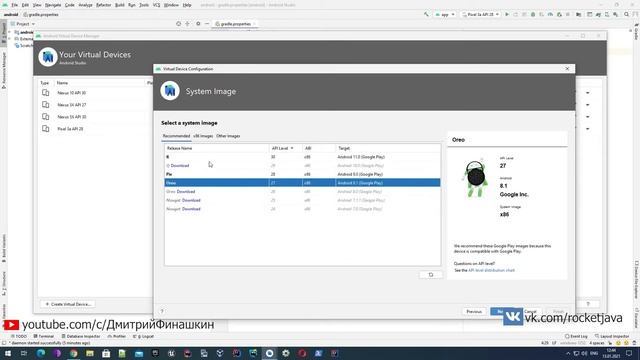Viewport: 640px width, 360px height.
Task: Download the Nougat API 25 system image
Action: tap(191, 200)
